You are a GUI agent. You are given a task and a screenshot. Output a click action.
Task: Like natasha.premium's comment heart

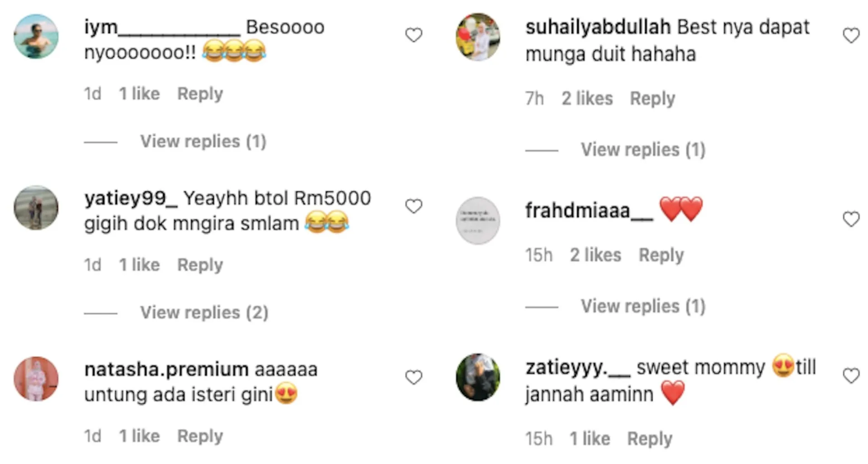[x=413, y=377]
